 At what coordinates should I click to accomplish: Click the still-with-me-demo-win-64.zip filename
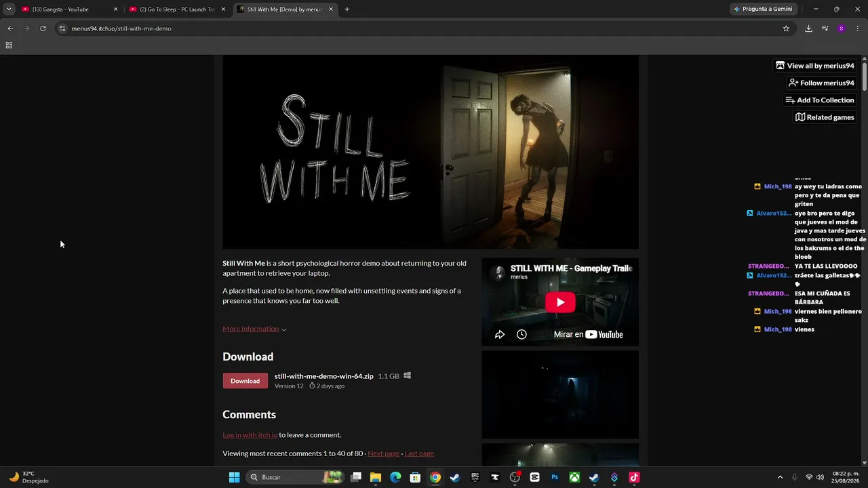[324, 376]
